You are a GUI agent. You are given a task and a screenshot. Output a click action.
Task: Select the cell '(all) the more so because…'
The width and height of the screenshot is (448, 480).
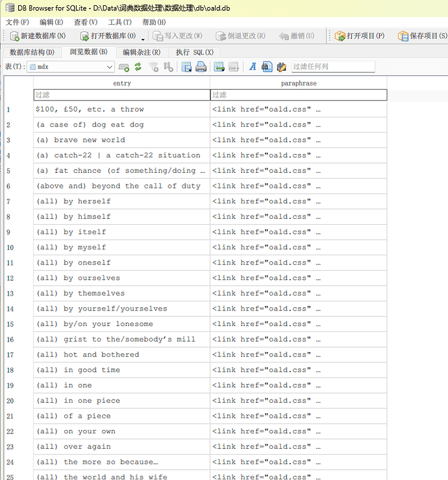122,462
